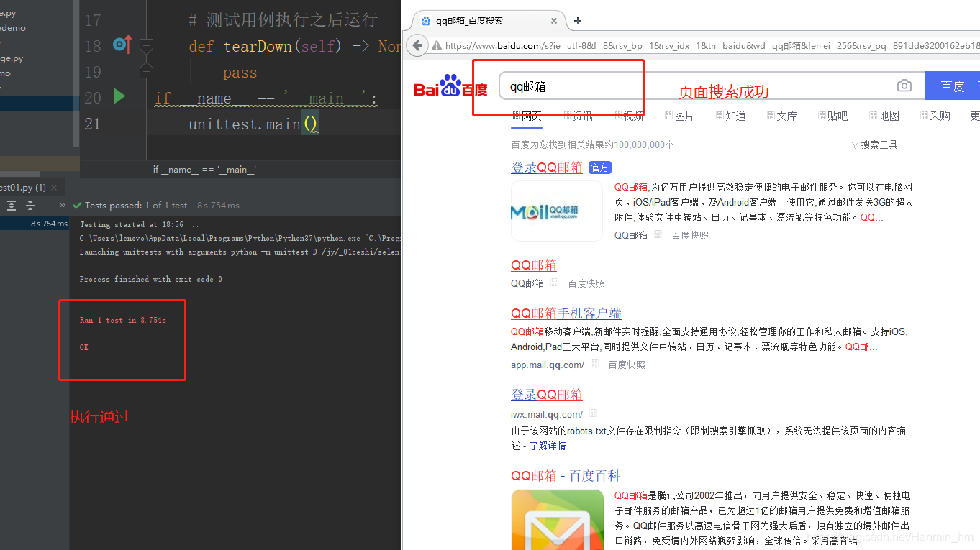Open the 登录QQ邮箱 result above iwx.mail.qq.com/
Screen dimensions: 980x550
coord(547,395)
